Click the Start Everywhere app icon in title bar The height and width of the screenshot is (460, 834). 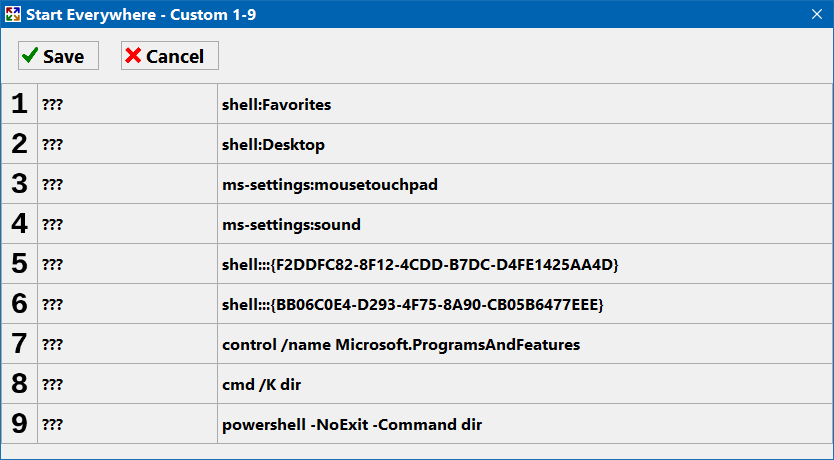13,14
